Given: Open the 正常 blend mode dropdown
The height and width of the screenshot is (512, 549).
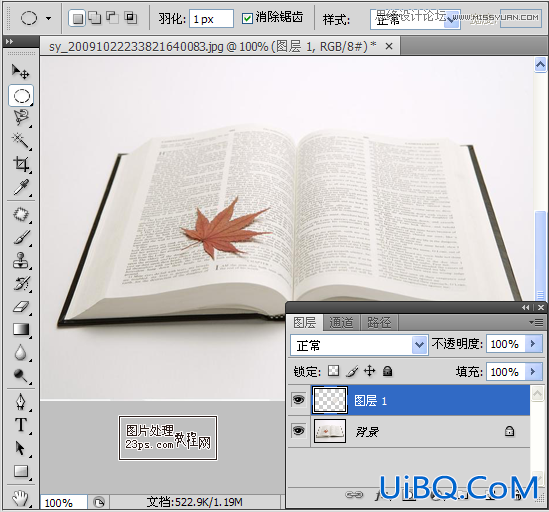Looking at the screenshot, I should click(359, 345).
